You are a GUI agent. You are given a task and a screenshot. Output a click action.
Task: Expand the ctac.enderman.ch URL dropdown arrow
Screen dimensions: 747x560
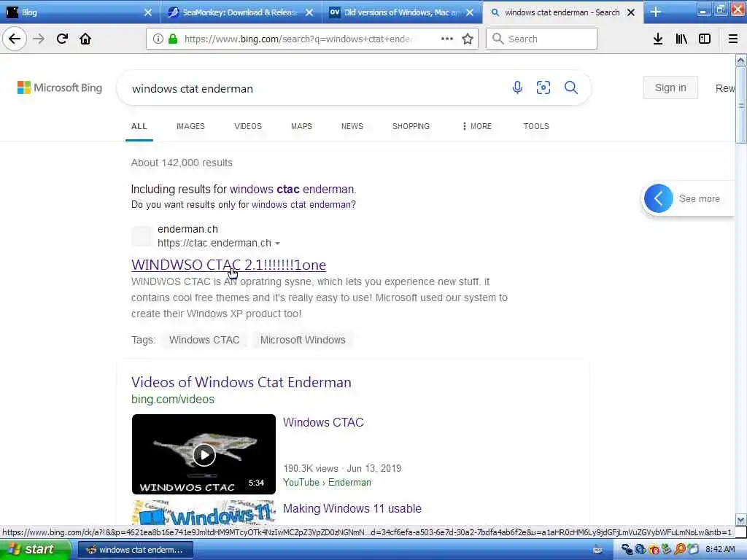[277, 244]
